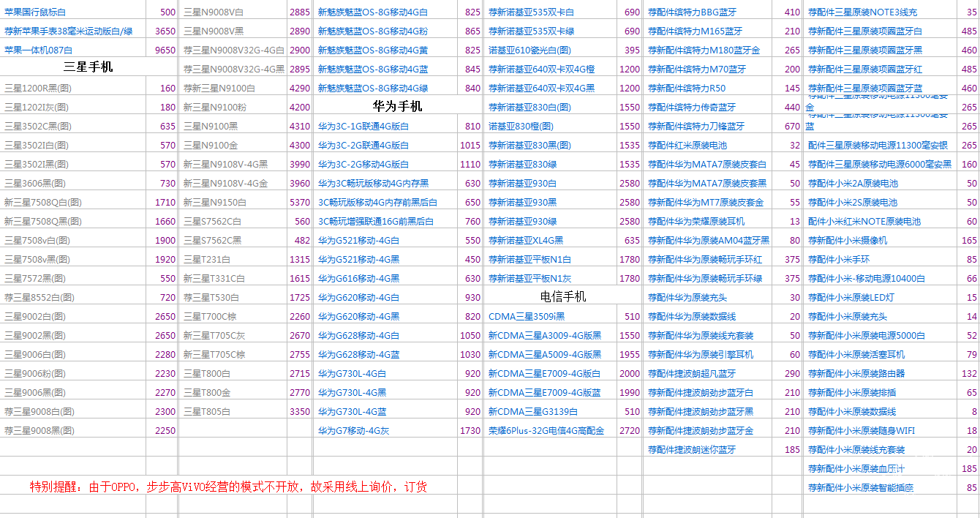Click 荐配件小米手环

pyautogui.click(x=839, y=259)
